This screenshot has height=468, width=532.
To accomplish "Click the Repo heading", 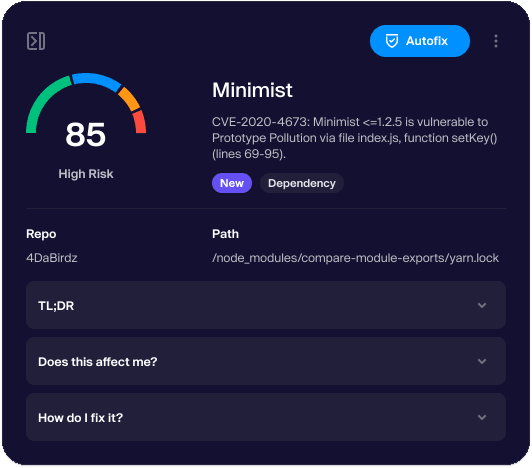I will click(41, 234).
